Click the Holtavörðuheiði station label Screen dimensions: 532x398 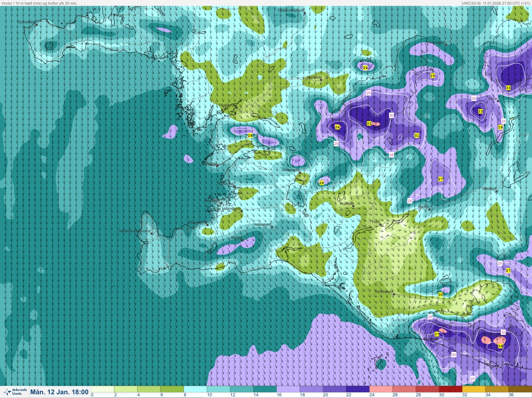[291, 10]
